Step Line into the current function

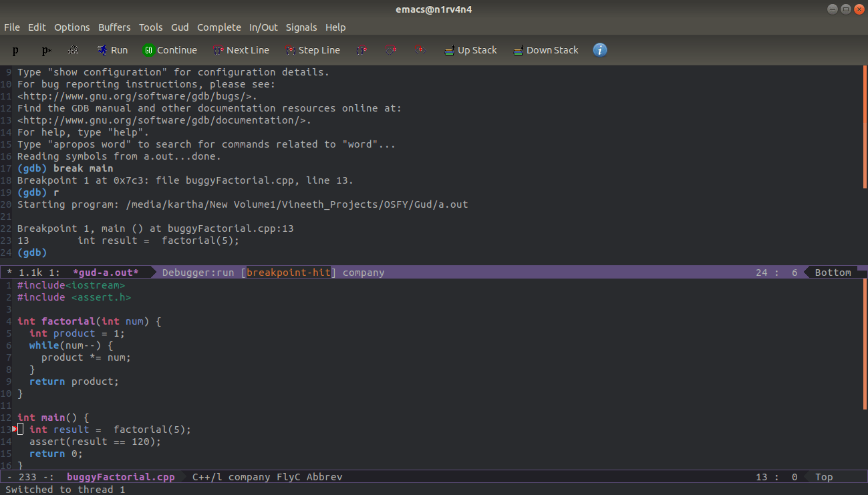point(312,50)
